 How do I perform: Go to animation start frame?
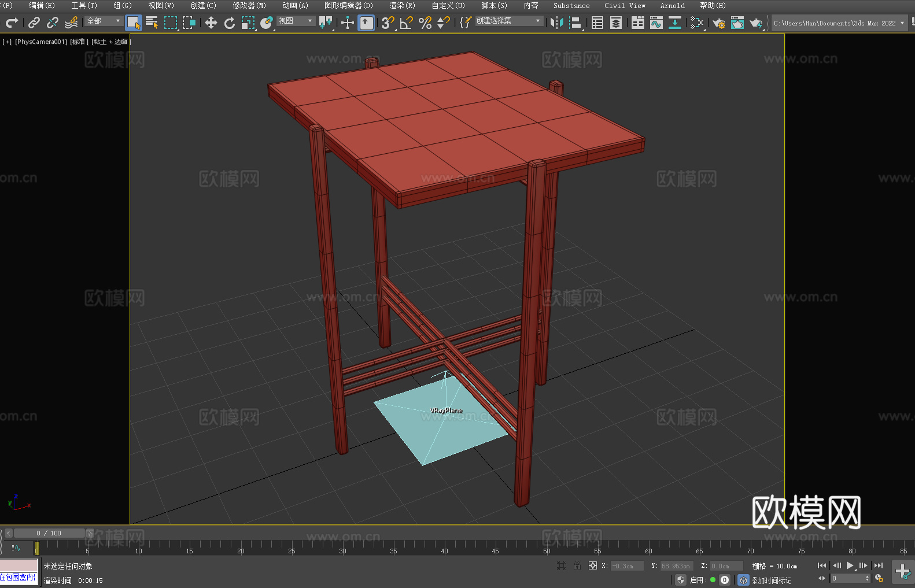coord(822,565)
